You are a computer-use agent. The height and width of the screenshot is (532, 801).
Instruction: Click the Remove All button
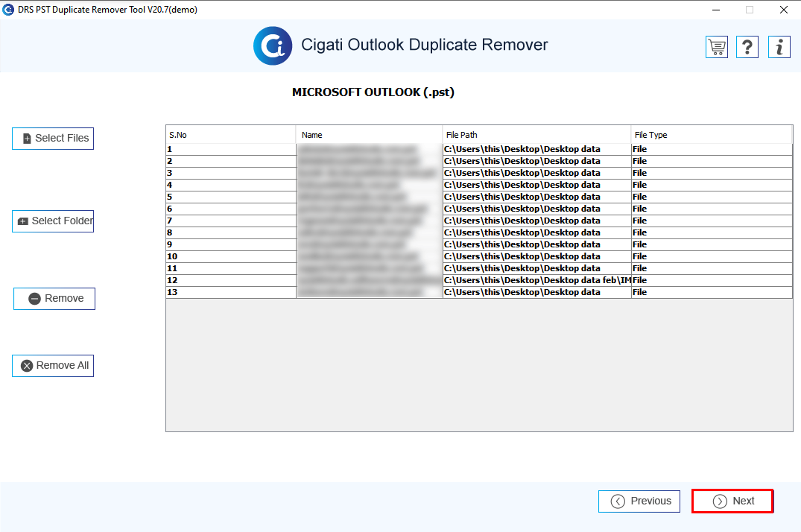(x=53, y=366)
